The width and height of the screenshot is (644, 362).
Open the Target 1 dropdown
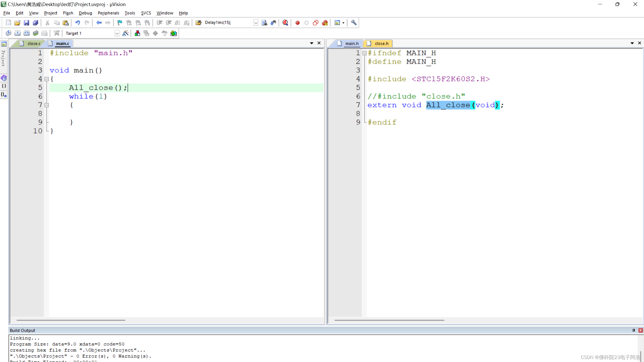117,33
